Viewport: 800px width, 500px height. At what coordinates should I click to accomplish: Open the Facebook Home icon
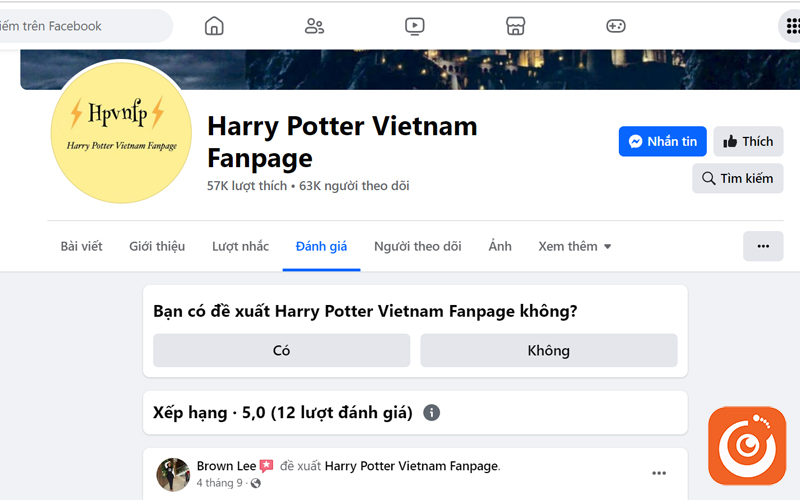tap(214, 26)
